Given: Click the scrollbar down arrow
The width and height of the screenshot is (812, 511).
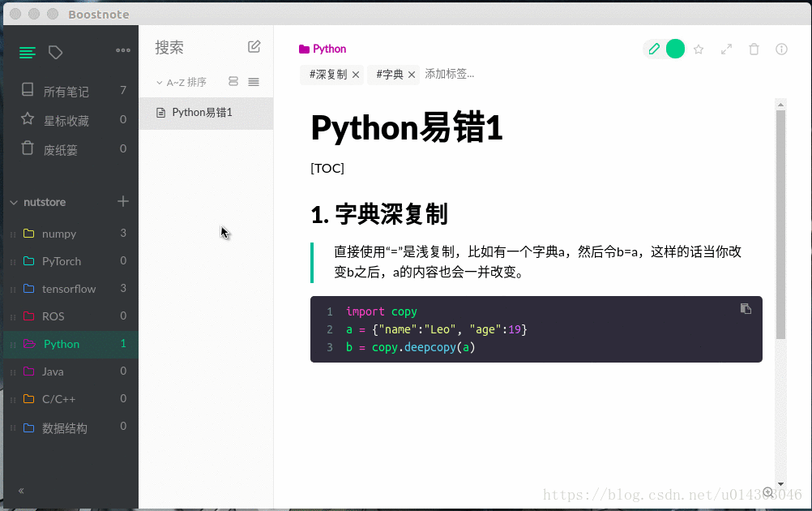Looking at the screenshot, I should pos(780,484).
